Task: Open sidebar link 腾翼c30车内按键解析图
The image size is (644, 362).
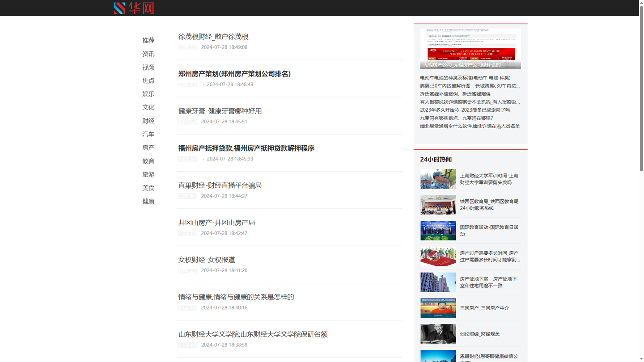Action: (x=470, y=86)
